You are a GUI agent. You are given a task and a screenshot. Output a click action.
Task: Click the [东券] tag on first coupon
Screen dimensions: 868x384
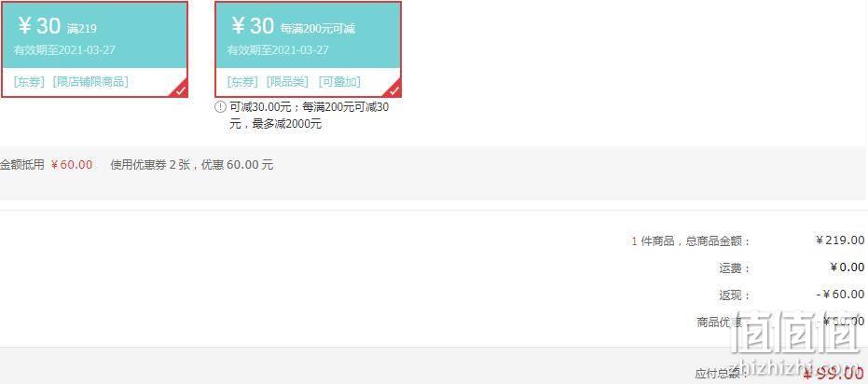coord(29,82)
